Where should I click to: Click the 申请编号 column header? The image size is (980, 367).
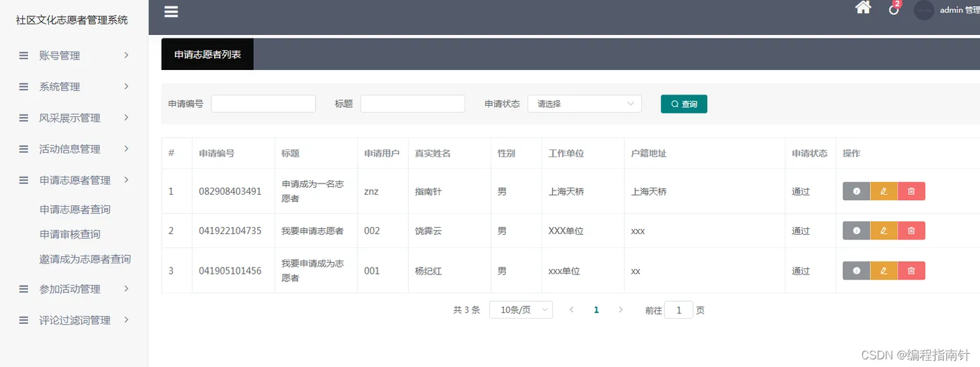pos(216,153)
